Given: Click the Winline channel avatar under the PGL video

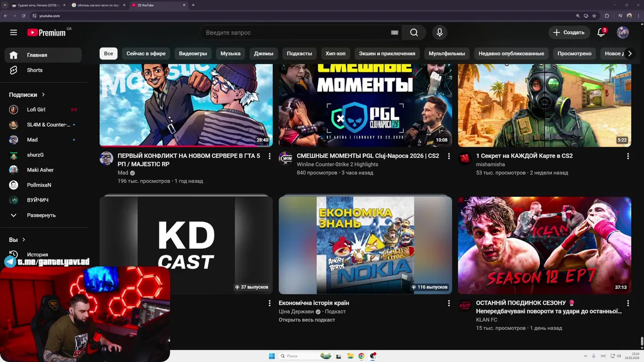Looking at the screenshot, I should point(285,158).
